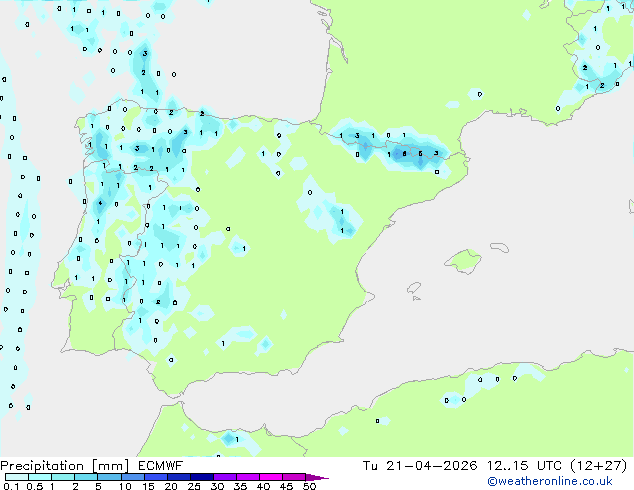Image resolution: width=634 pixels, height=490 pixels.
Task: Click Mallorca island on the map
Action: [462, 262]
